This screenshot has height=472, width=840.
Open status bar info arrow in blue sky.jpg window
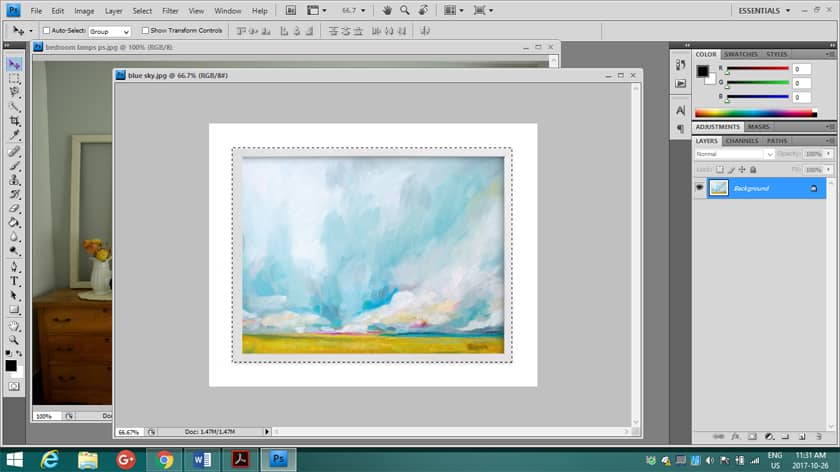coord(267,431)
